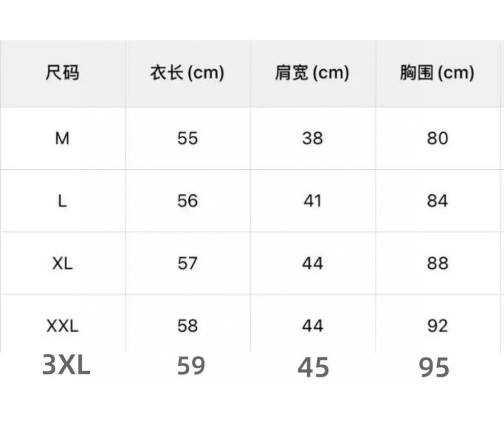
Task: Select shoulder width 38 in M row
Action: coord(312,138)
